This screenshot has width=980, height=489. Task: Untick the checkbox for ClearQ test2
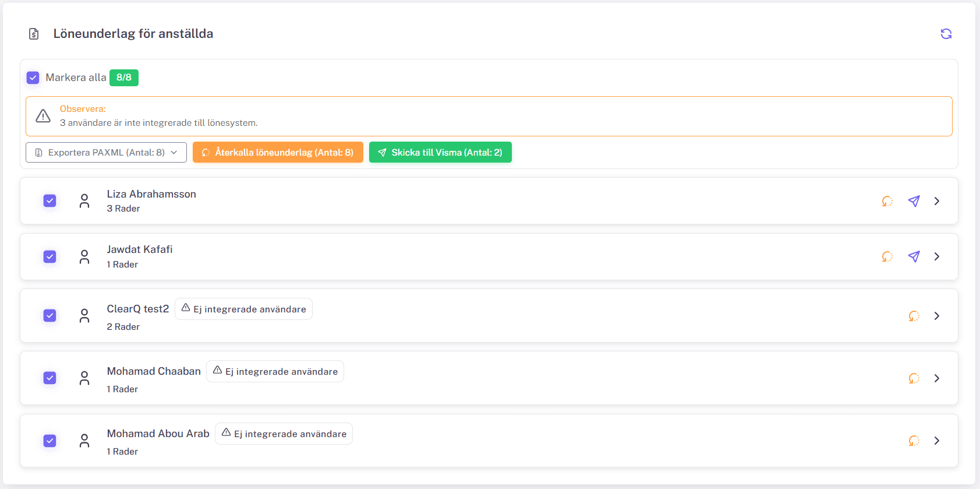[x=50, y=316]
